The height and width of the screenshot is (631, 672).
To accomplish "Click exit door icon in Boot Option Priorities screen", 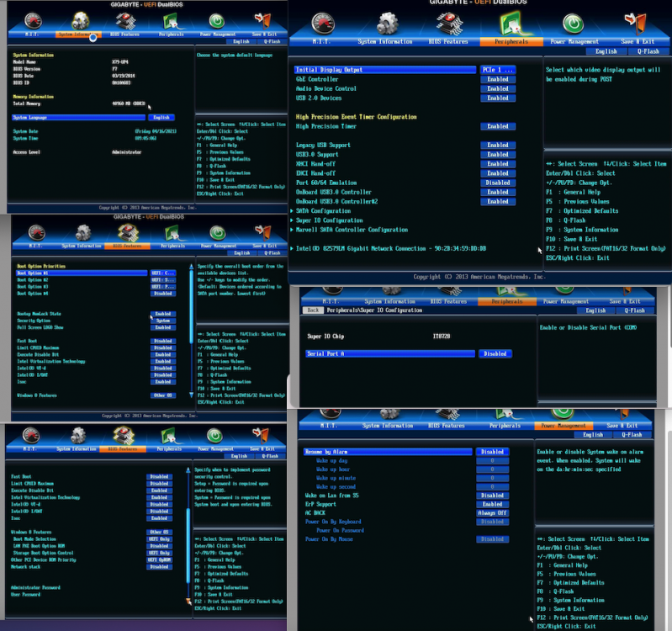I will pos(263,232).
